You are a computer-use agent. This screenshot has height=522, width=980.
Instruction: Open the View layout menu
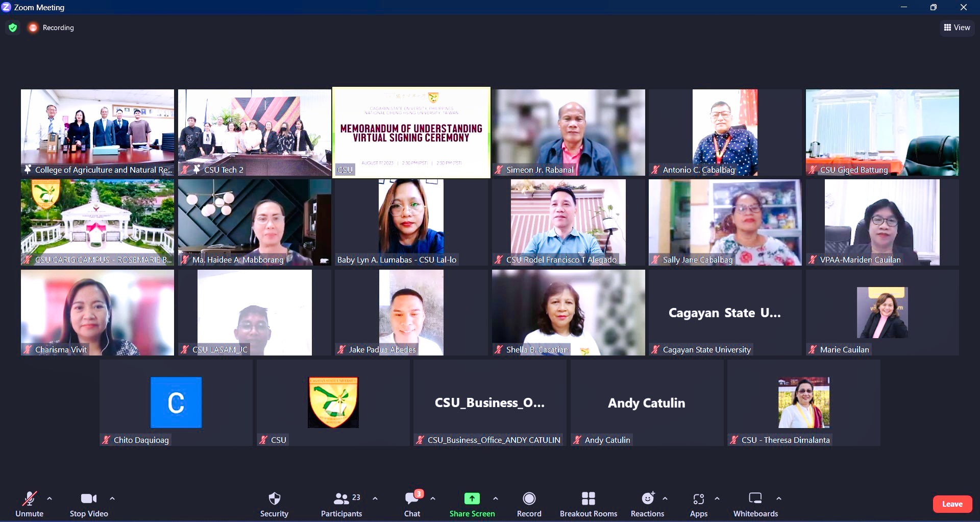click(x=957, y=28)
